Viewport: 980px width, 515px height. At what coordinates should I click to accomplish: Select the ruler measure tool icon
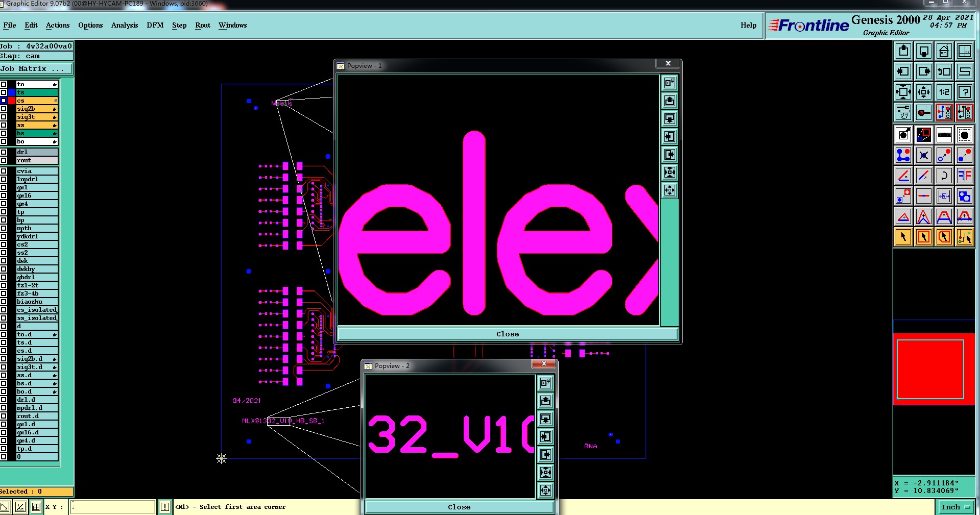(944, 135)
